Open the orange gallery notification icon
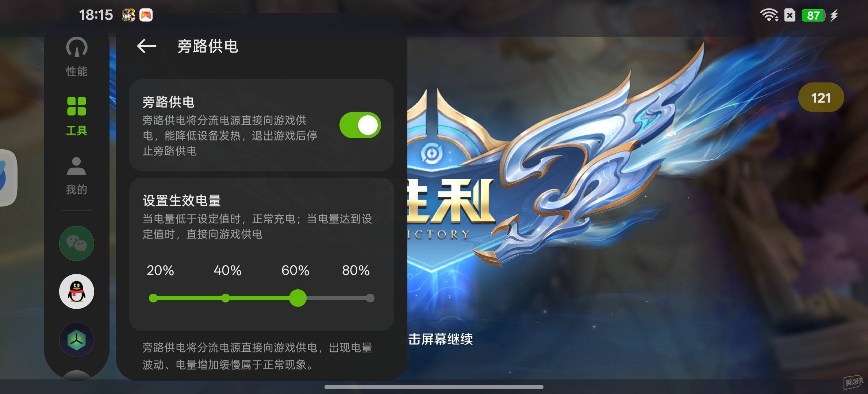This screenshot has width=868, height=394. pos(146,15)
